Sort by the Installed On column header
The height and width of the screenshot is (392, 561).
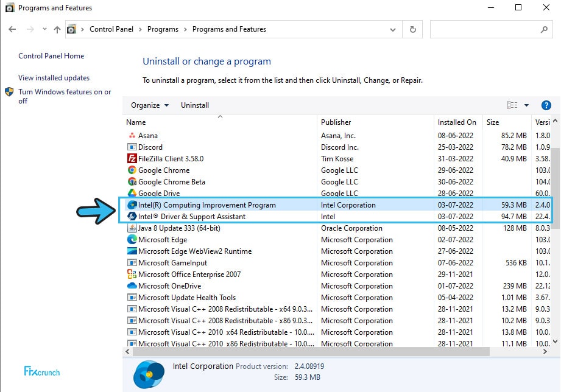click(x=458, y=122)
